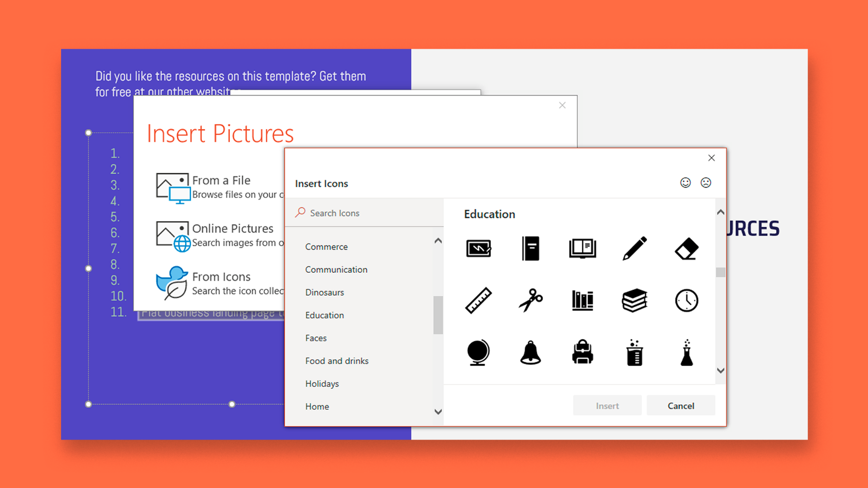
Task: Pick the stack of books icon
Action: coord(634,300)
